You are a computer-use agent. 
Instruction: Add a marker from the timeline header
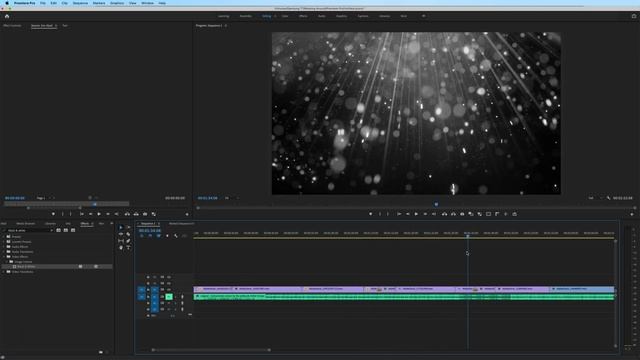point(167,236)
